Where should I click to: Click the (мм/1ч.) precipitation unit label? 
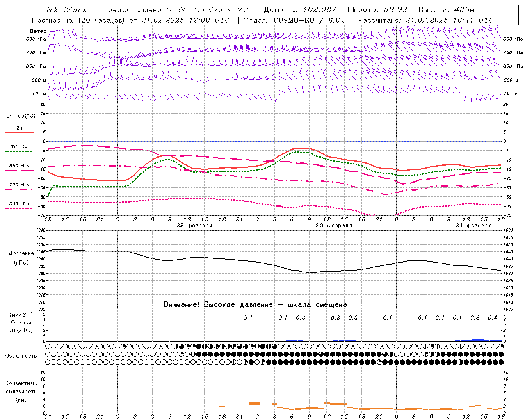coord(21,330)
